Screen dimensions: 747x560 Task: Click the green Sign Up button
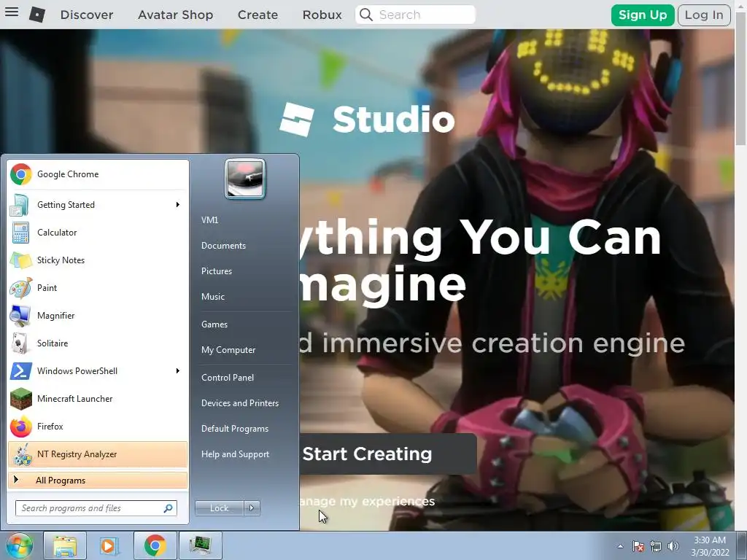(642, 15)
